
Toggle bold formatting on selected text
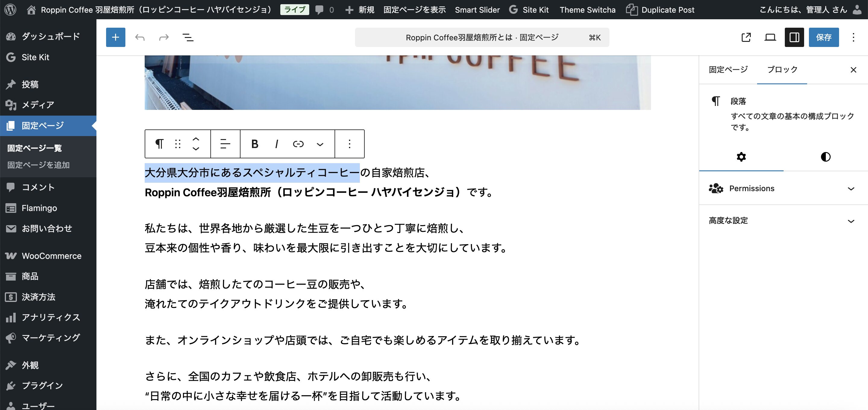(x=255, y=144)
